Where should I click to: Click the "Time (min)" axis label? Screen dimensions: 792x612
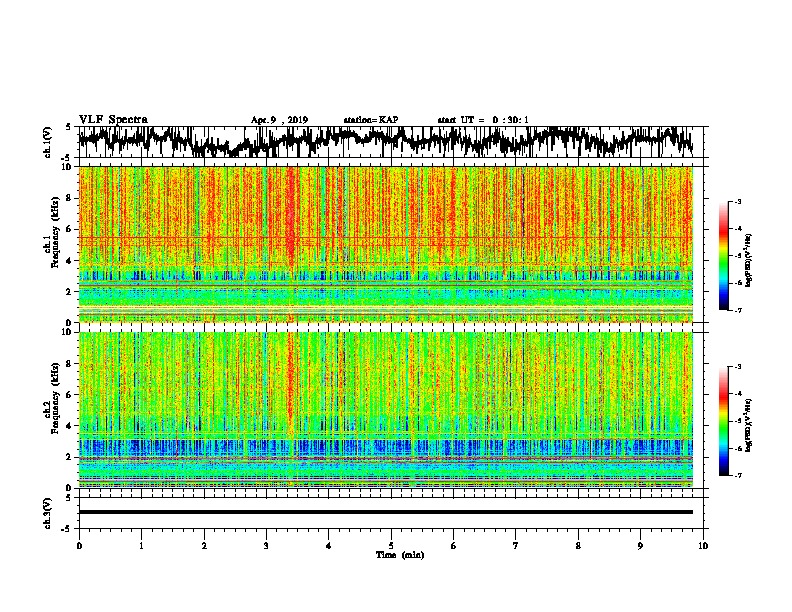point(400,555)
